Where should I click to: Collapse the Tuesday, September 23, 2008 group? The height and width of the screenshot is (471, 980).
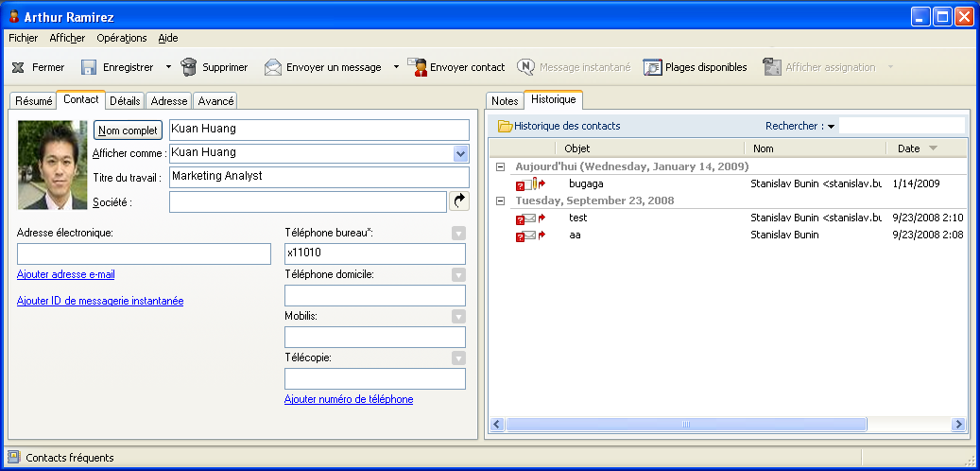tap(500, 201)
